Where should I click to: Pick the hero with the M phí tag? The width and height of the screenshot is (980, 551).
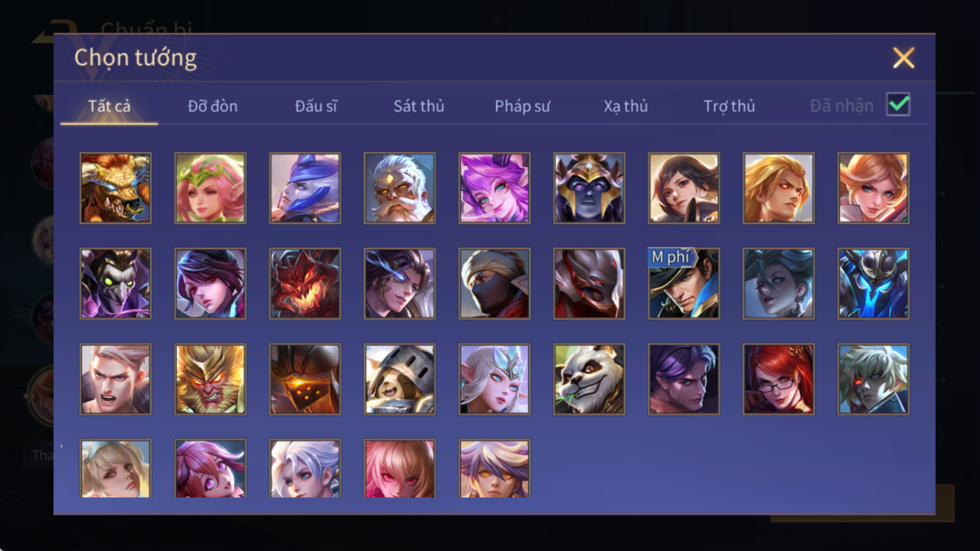pos(684,284)
